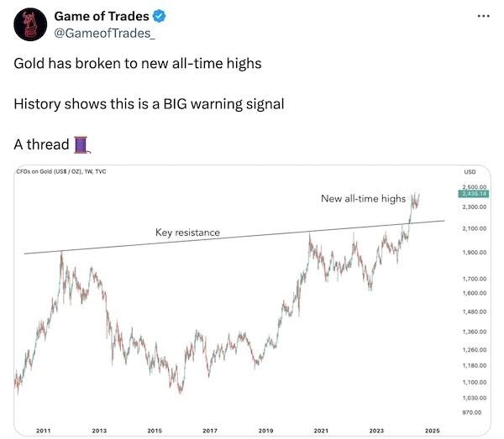Click the 2,100.00 price axis label

tap(475, 228)
